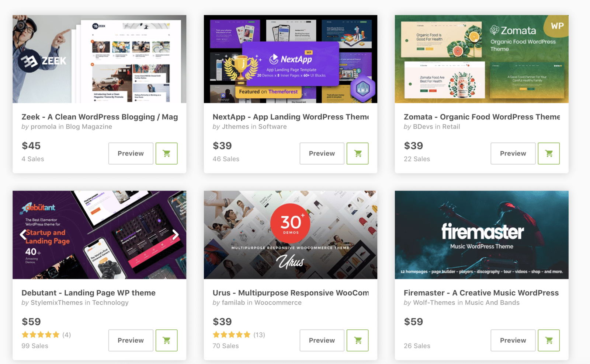
Task: Open Zeek Clean WordPress Blogging title link
Action: 100,117
